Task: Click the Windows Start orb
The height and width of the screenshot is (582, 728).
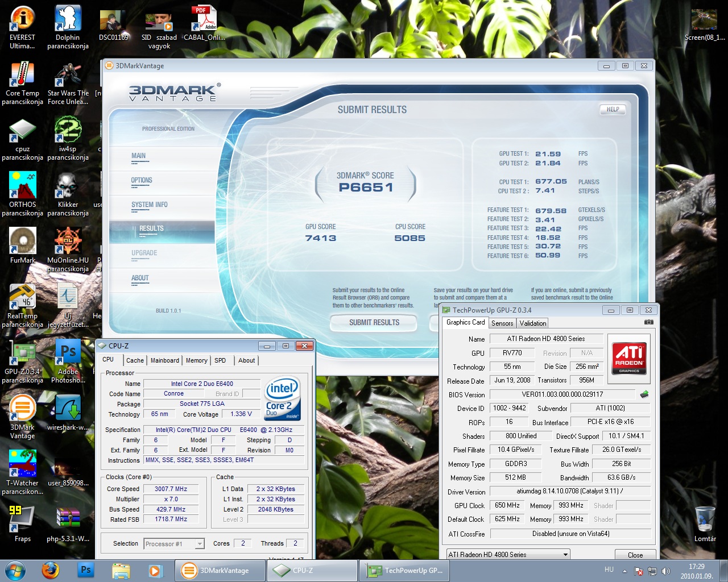Action: (x=15, y=570)
